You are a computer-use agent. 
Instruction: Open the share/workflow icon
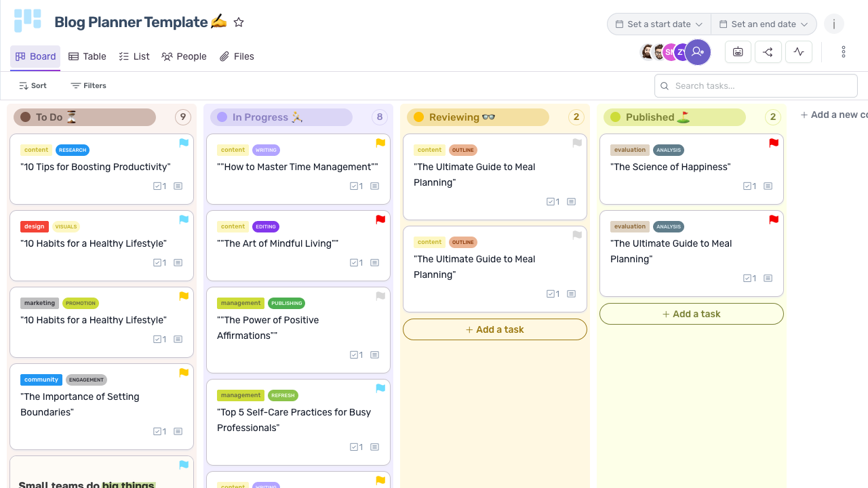[x=768, y=52]
